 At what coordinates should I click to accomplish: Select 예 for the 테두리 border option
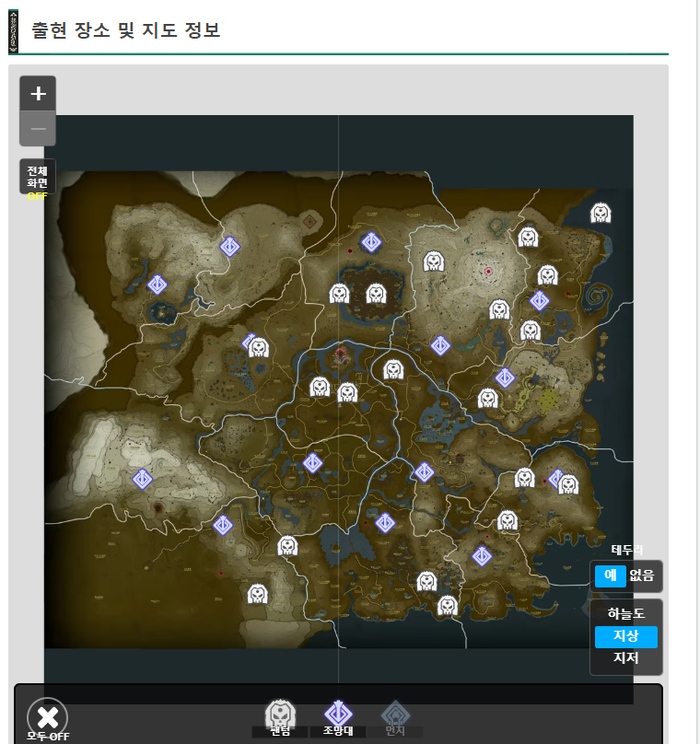pyautogui.click(x=611, y=575)
